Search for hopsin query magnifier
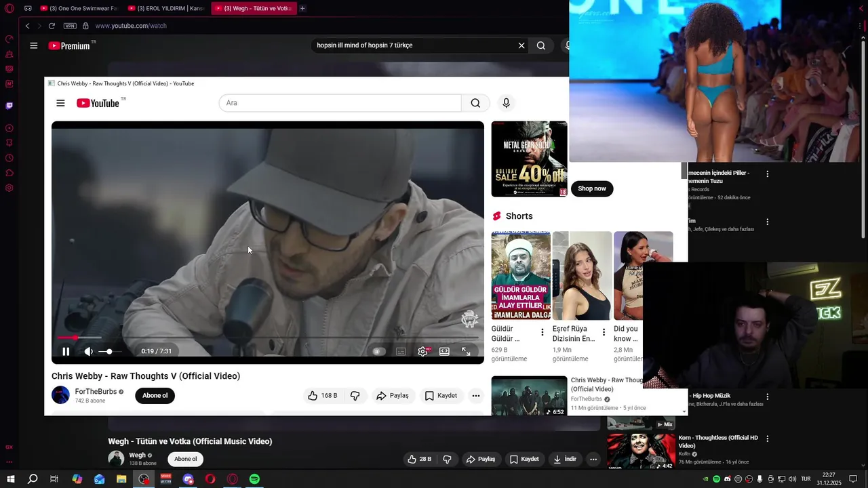Viewport: 868px width, 488px height. point(540,45)
